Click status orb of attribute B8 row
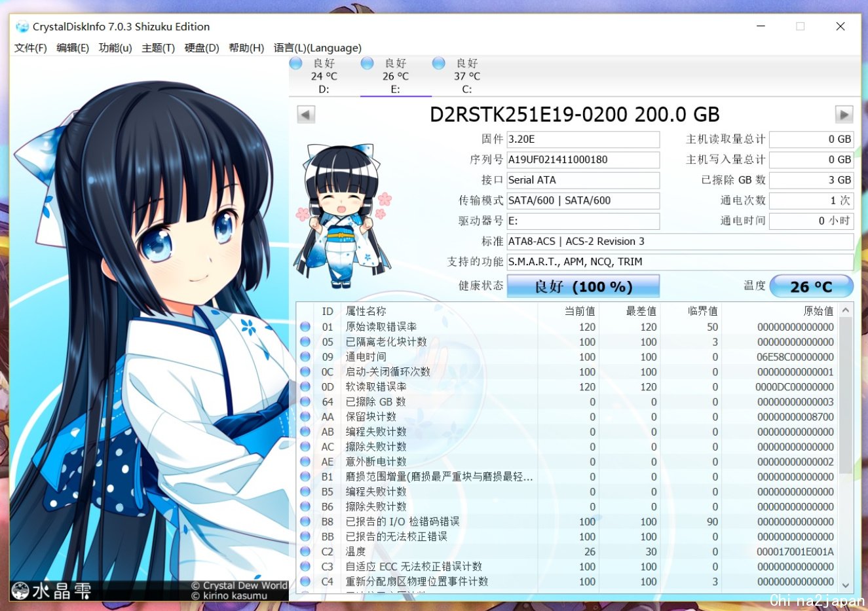Viewport: 868px width, 611px height. tap(305, 522)
